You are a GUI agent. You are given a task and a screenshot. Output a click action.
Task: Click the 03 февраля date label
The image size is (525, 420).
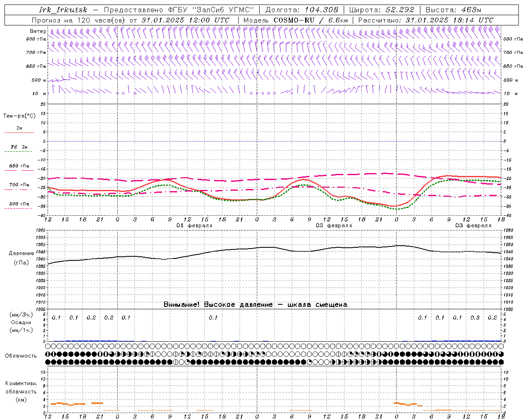[473, 226]
